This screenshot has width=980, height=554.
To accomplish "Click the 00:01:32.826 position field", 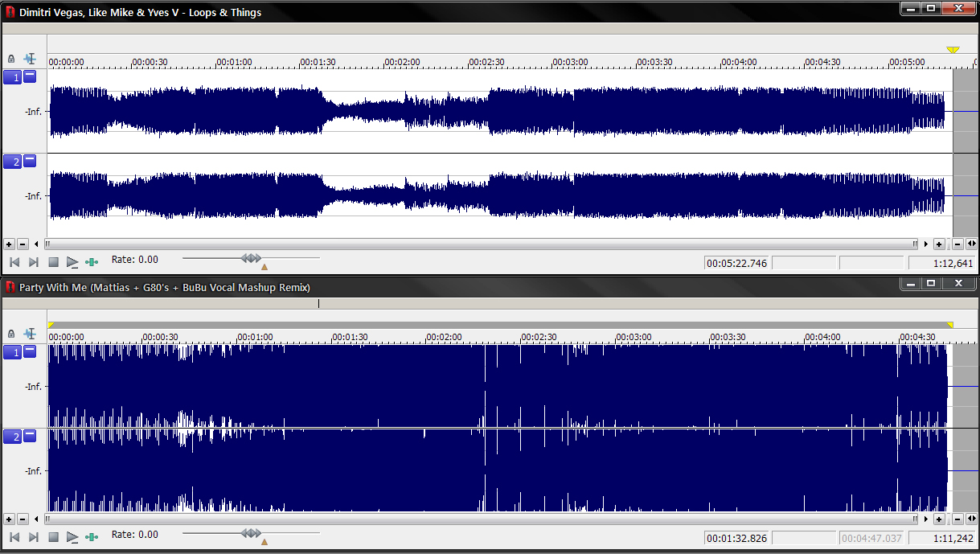I will 736,538.
